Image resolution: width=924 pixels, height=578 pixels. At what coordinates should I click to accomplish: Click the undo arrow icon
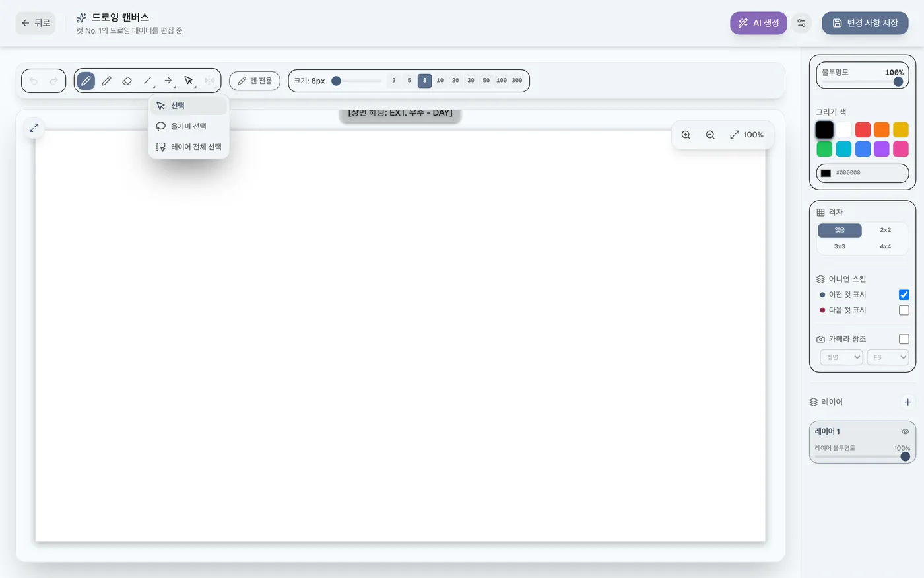pos(34,81)
